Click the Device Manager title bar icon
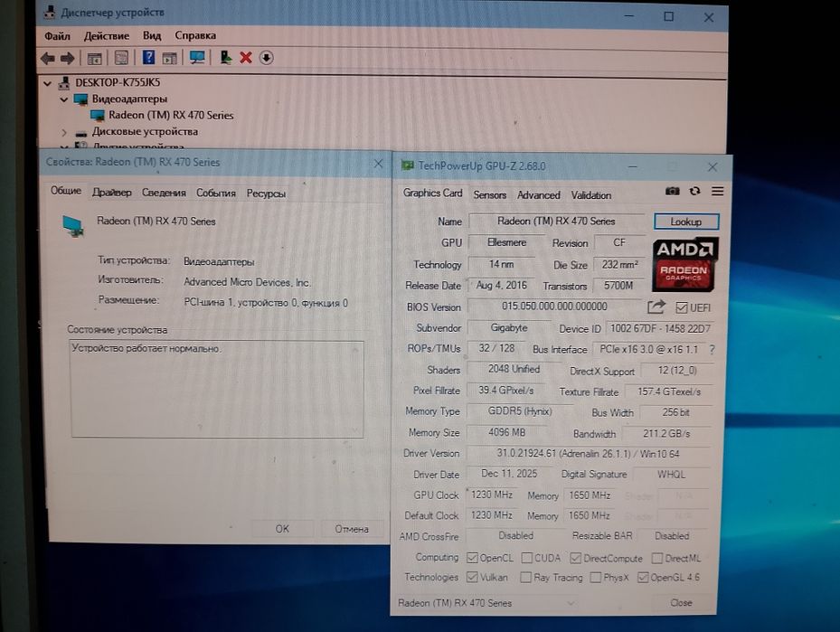This screenshot has width=840, height=632. [50, 13]
